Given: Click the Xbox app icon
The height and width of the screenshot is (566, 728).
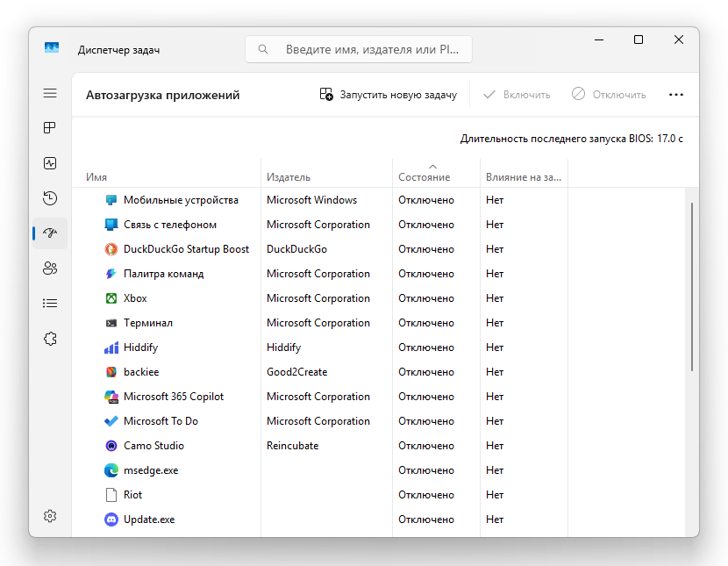Looking at the screenshot, I should [x=111, y=298].
